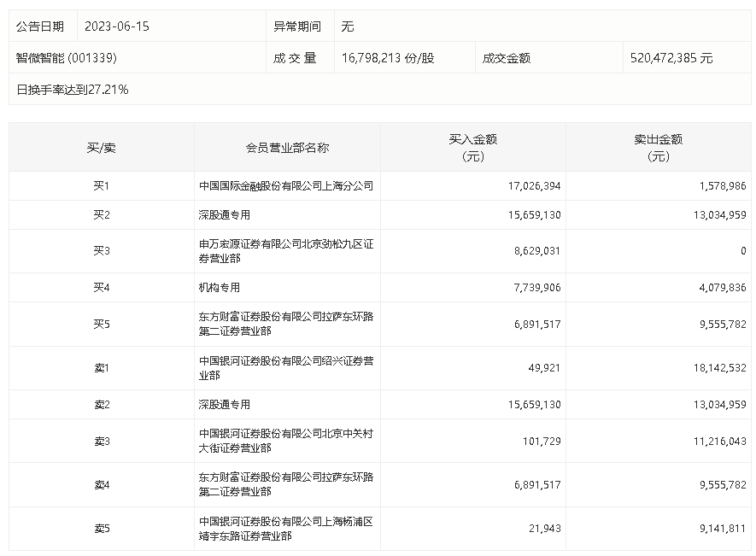Select 中国国际金融股份有限公司上海分公司 in the 买1 row
756x556 pixels.
(x=286, y=185)
